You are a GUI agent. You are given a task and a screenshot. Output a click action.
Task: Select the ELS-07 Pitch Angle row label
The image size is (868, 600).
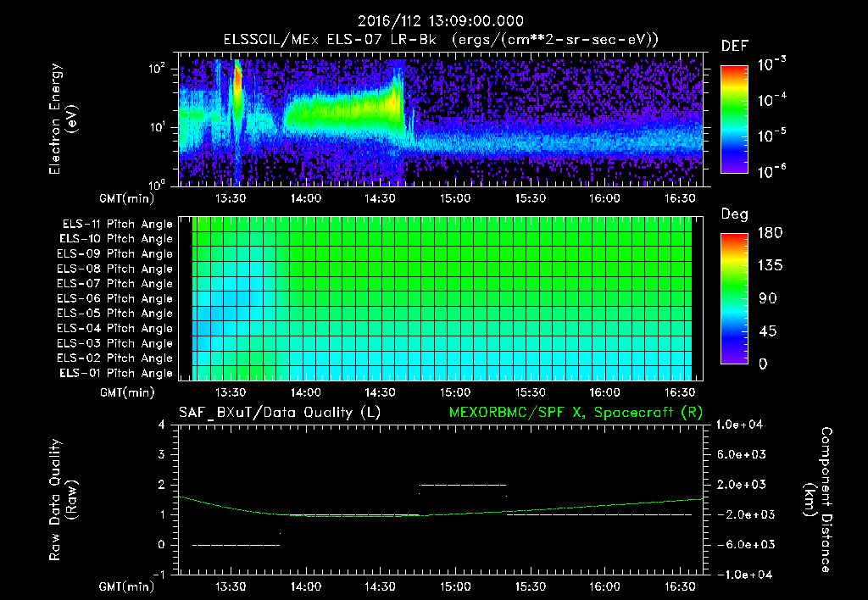coord(115,284)
